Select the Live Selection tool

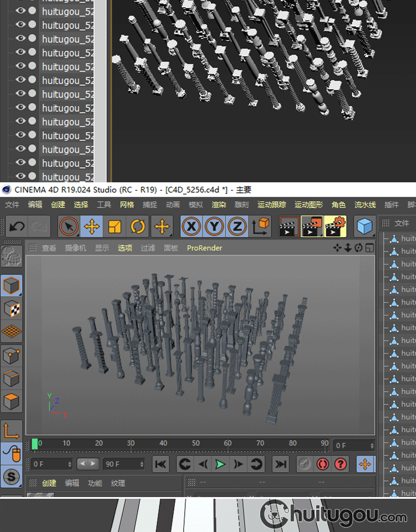[x=69, y=227]
